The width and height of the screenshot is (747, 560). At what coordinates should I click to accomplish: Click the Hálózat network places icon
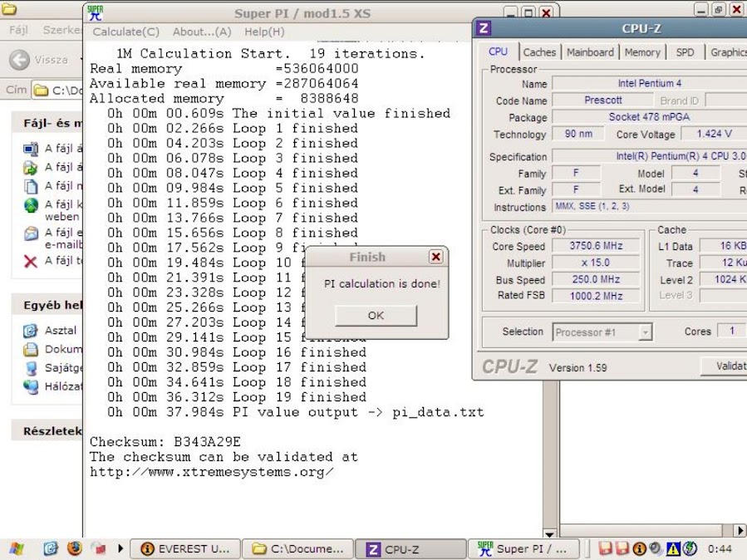pyautogui.click(x=31, y=386)
